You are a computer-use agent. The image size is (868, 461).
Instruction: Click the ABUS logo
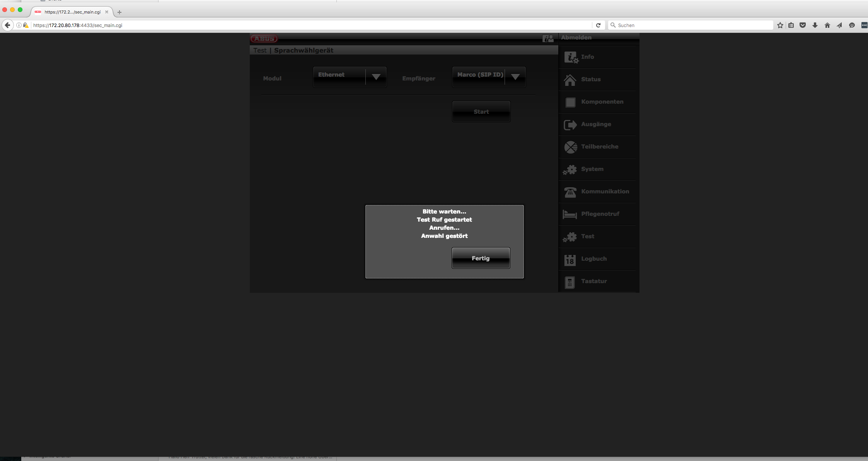coord(264,38)
